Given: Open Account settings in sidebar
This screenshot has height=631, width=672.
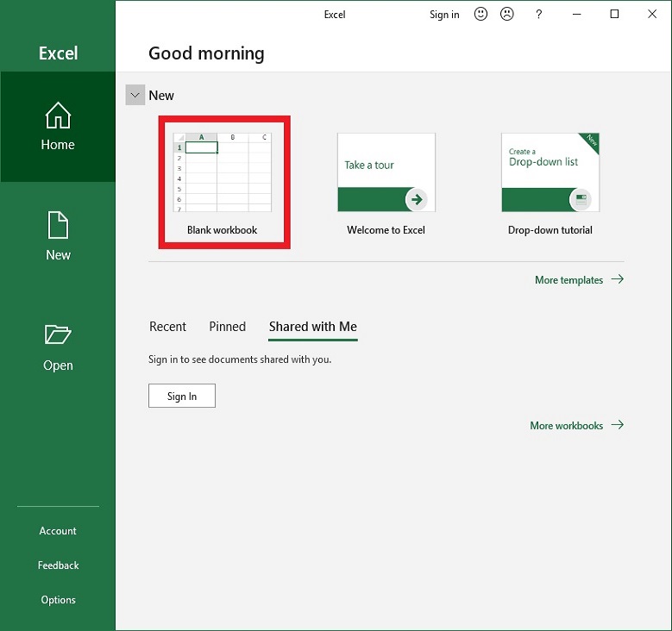Looking at the screenshot, I should [58, 531].
